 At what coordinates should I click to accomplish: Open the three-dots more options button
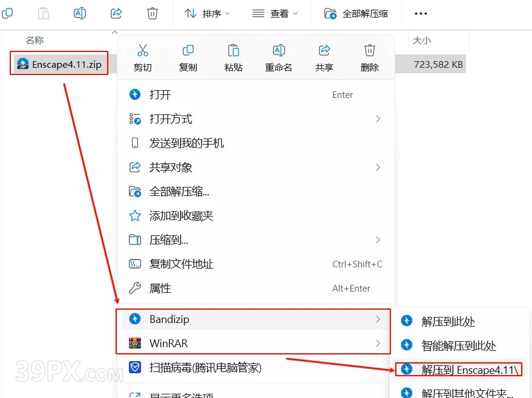pos(420,13)
